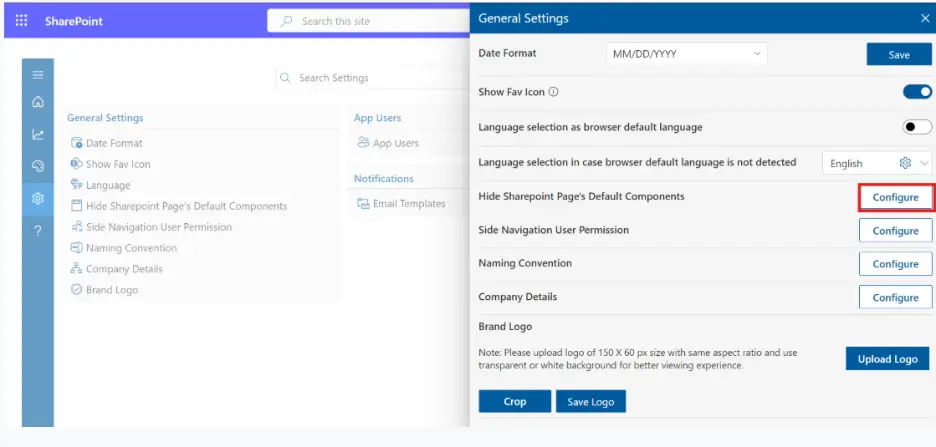Open the App Users settings item
Viewport: 936px width, 447px height.
coord(395,143)
